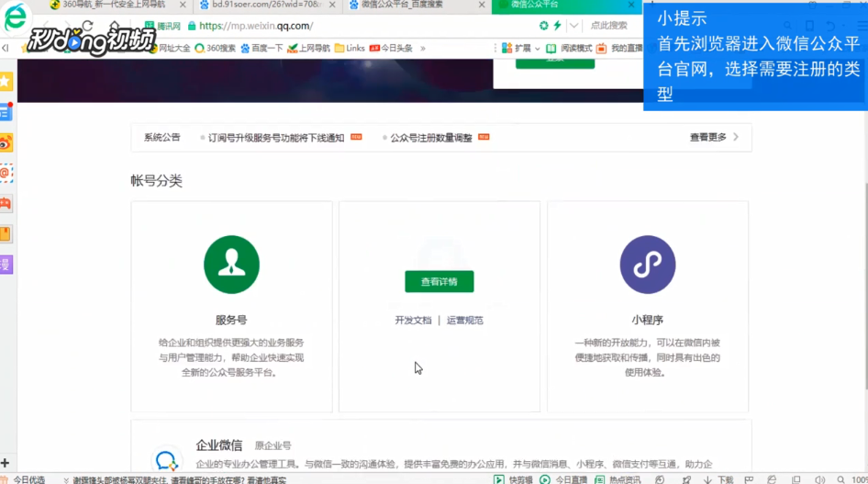Switch to the 360导航 tab
This screenshot has height=484, width=868.
click(113, 5)
